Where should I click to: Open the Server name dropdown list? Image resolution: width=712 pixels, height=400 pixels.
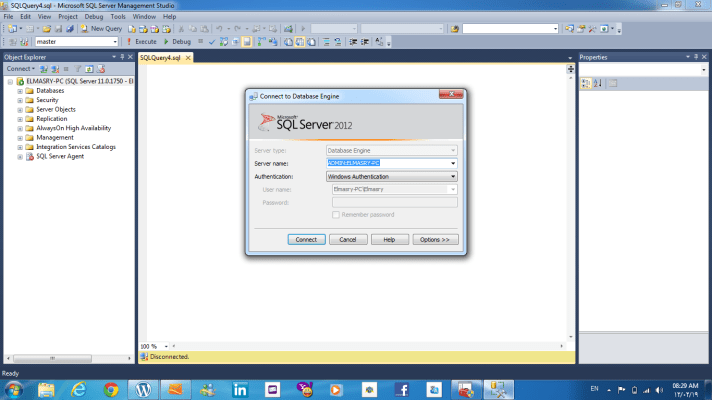(x=452, y=162)
